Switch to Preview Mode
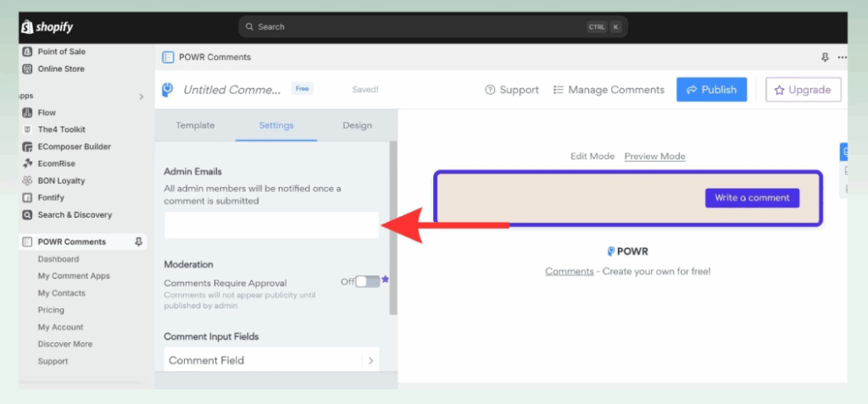The width and height of the screenshot is (868, 404). point(655,156)
